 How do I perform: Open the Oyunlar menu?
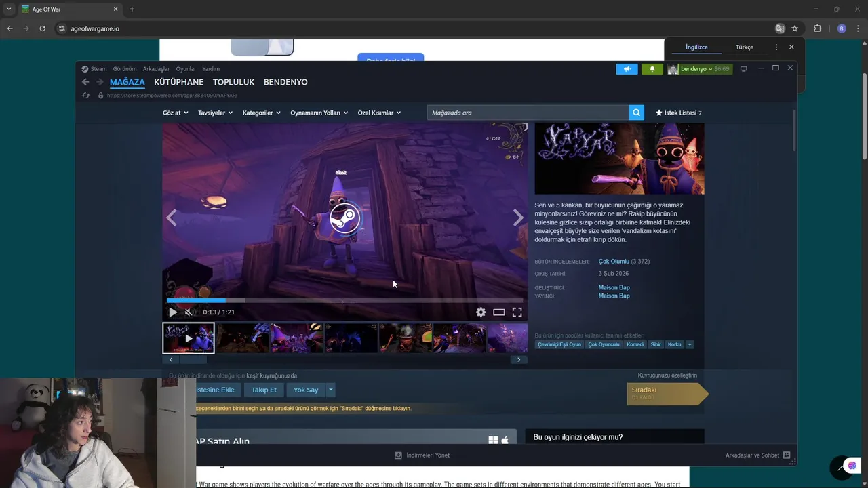click(186, 69)
